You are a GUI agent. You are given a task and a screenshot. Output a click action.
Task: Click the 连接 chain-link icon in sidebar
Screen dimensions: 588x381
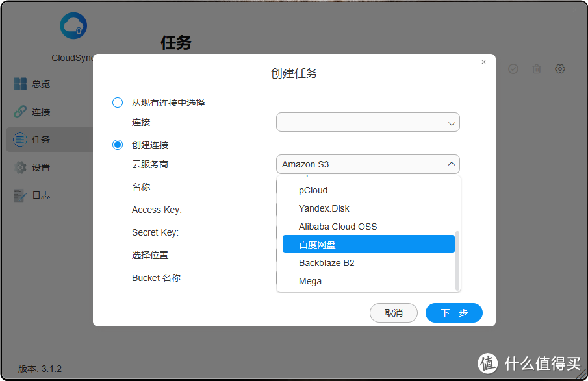click(20, 112)
